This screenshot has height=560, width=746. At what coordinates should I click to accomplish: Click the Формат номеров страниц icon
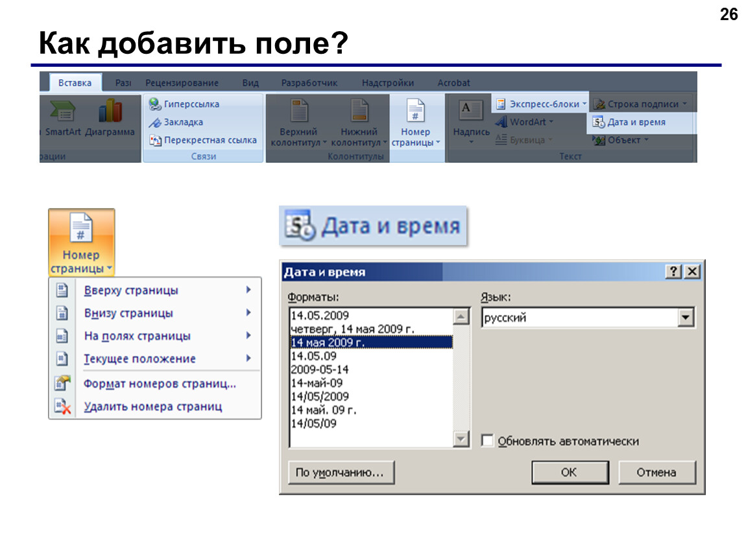click(x=62, y=383)
